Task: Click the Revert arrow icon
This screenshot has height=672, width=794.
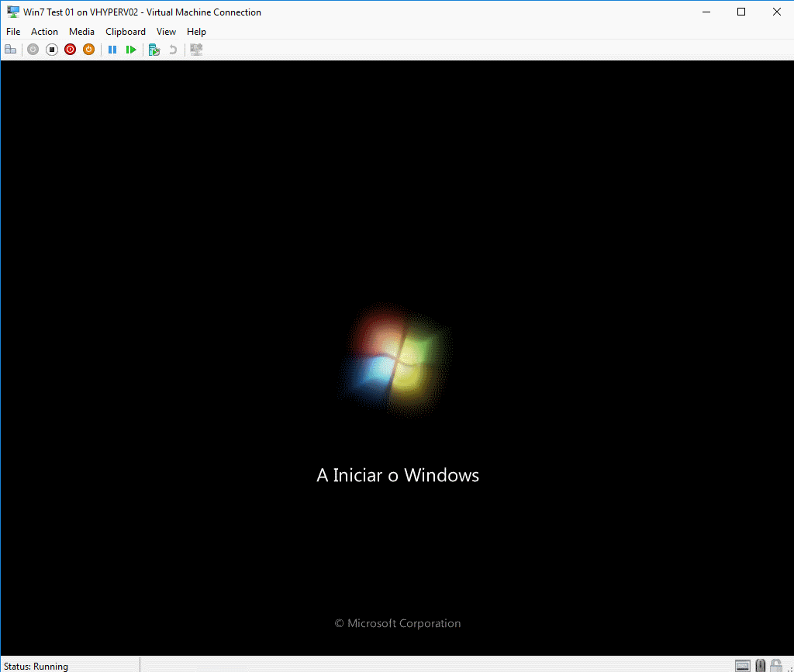Action: pyautogui.click(x=173, y=50)
